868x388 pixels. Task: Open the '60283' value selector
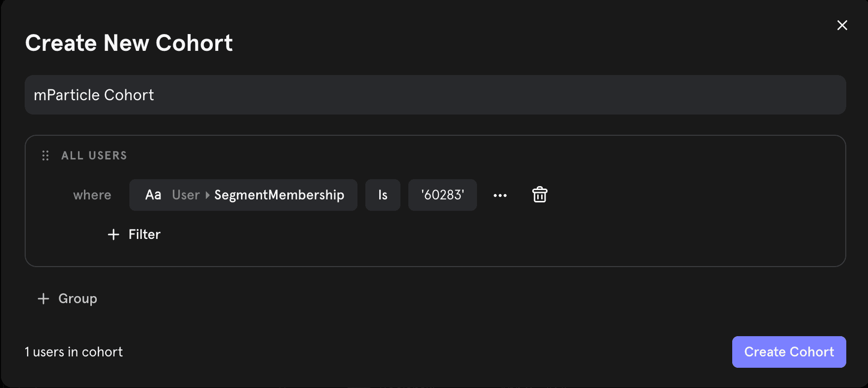click(x=442, y=194)
